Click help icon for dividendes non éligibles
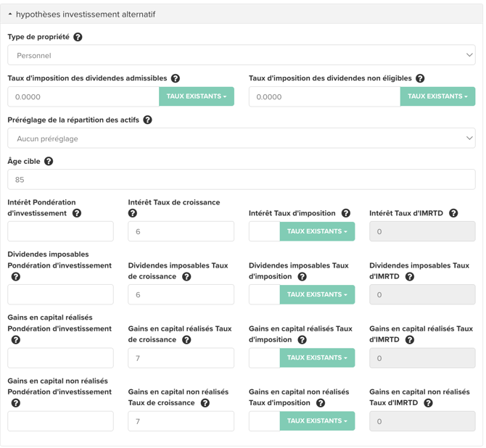The width and height of the screenshot is (486, 448). click(x=420, y=78)
